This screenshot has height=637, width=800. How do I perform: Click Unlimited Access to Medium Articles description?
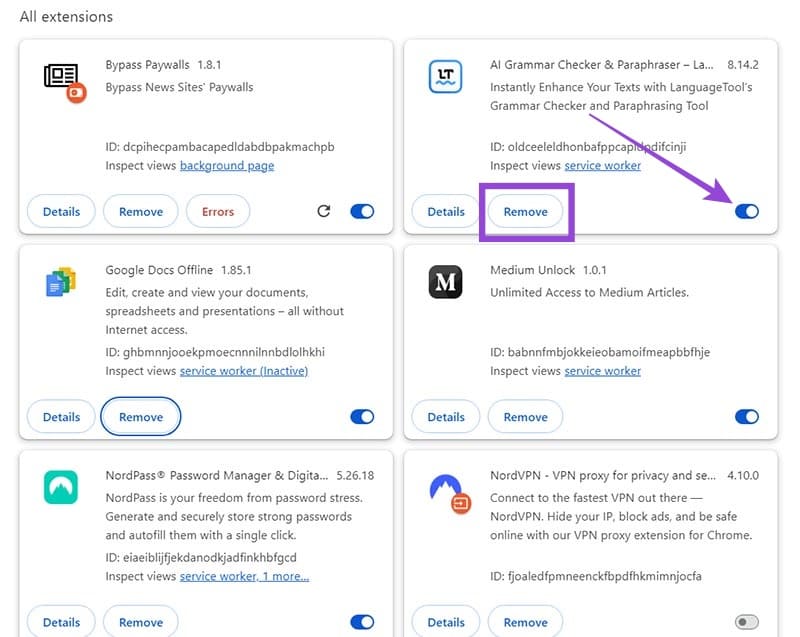click(x=589, y=293)
